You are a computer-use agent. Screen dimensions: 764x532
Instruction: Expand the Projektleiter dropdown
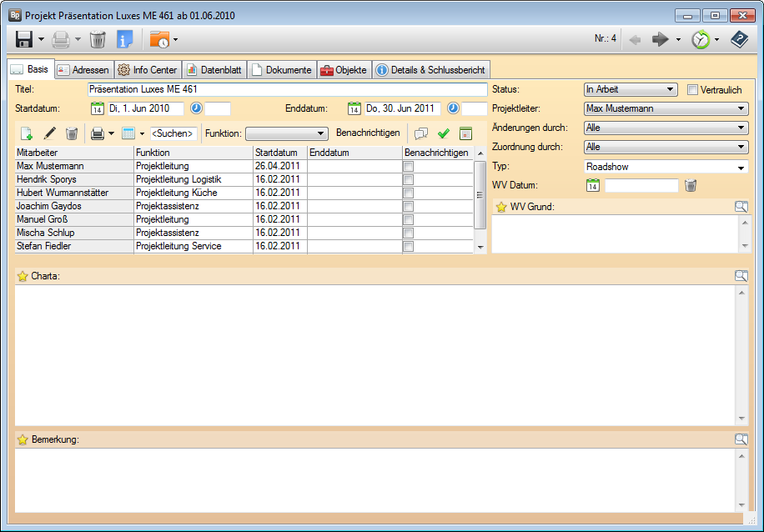pyautogui.click(x=665, y=108)
